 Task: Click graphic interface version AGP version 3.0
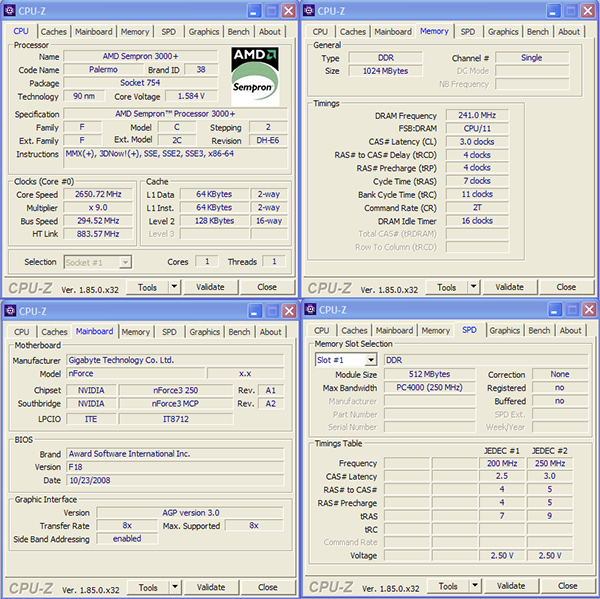(x=190, y=512)
